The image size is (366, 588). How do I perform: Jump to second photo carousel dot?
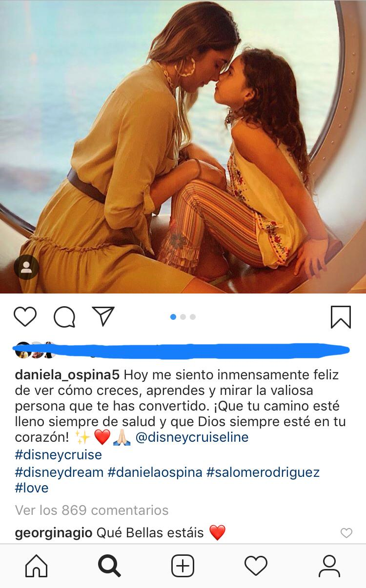(183, 317)
